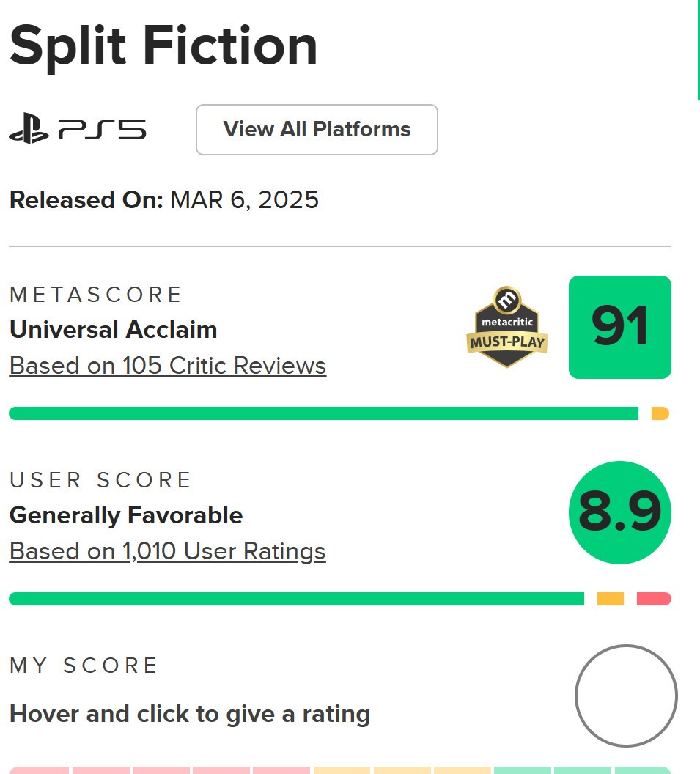Click the green portion of the Metascore bar
The height and width of the screenshot is (774, 700).
coord(323,413)
